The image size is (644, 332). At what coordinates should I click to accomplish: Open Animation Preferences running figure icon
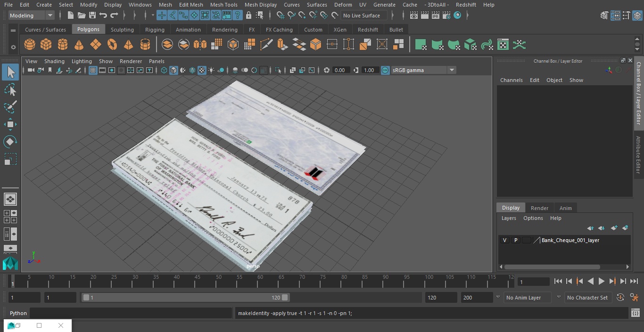click(x=635, y=298)
